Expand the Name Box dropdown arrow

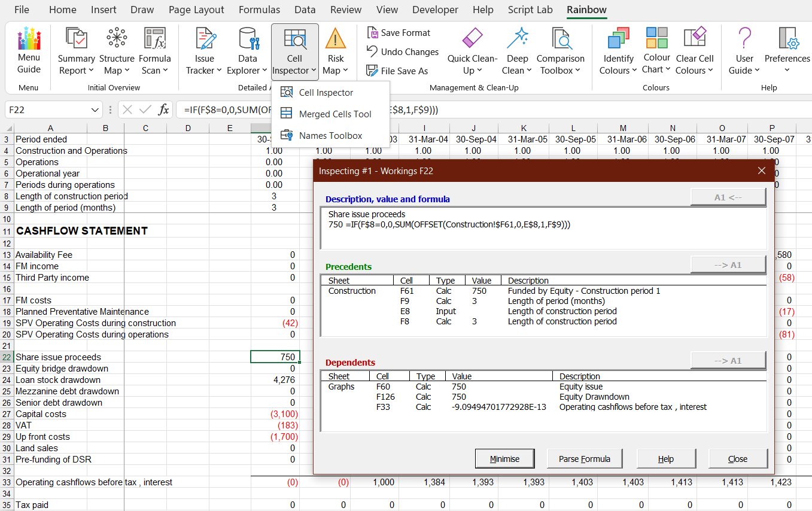point(95,110)
